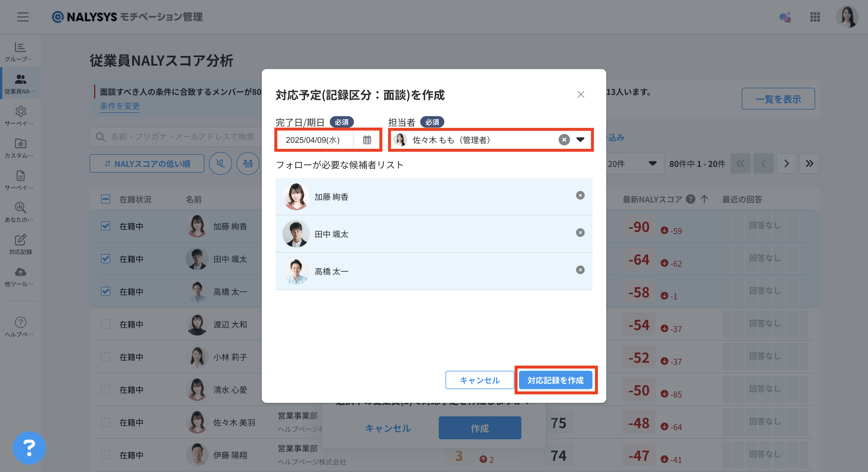This screenshot has width=868, height=472.
Task: Open グループ analysis in sidebar
Action: click(21, 52)
